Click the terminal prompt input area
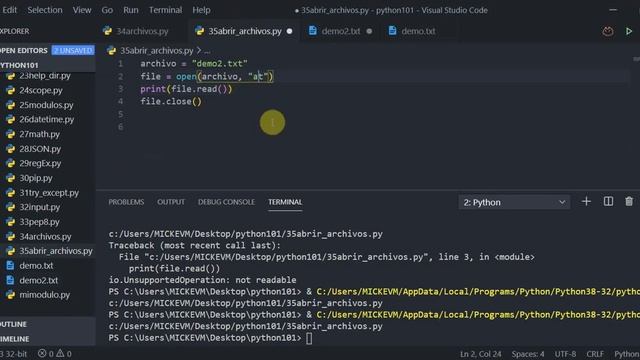Screen dimensions: 640x360 click(309, 338)
